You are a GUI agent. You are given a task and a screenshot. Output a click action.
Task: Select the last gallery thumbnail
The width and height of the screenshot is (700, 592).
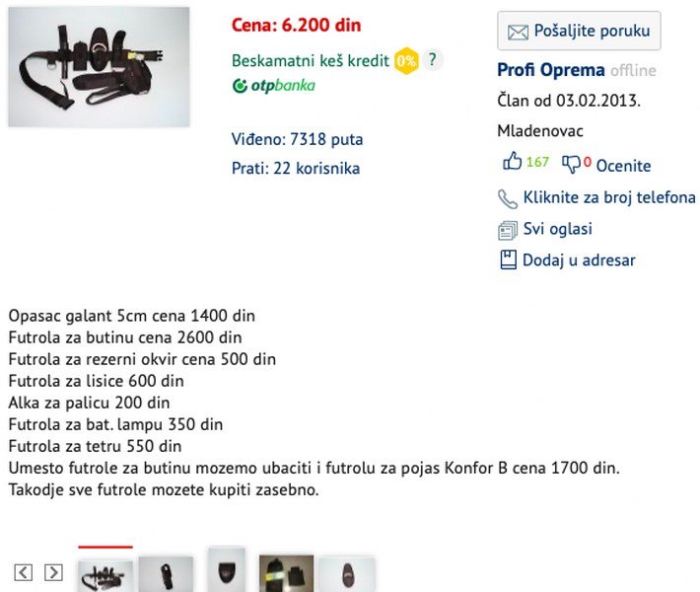[347, 574]
